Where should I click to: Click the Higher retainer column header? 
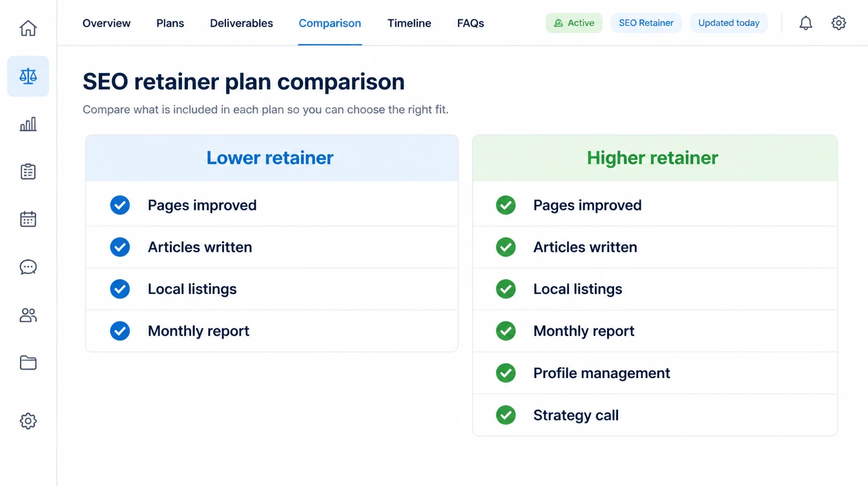[x=655, y=158]
